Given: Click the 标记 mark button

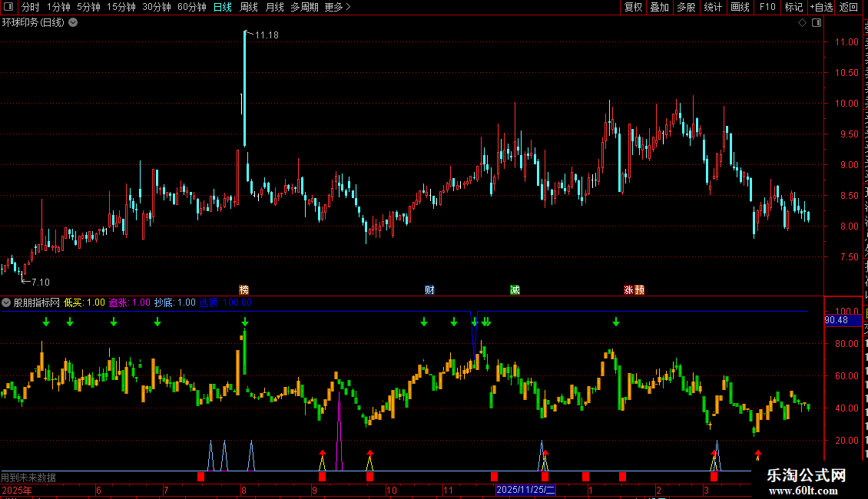Looking at the screenshot, I should click(x=793, y=7).
